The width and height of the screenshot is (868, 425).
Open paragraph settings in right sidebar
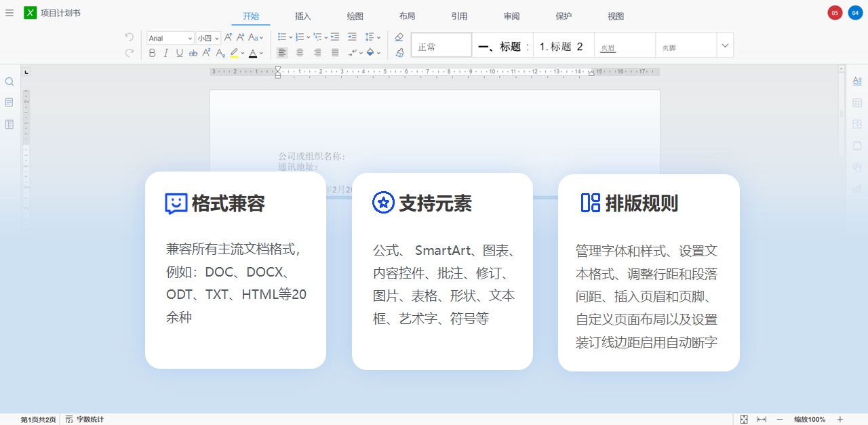pyautogui.click(x=857, y=81)
